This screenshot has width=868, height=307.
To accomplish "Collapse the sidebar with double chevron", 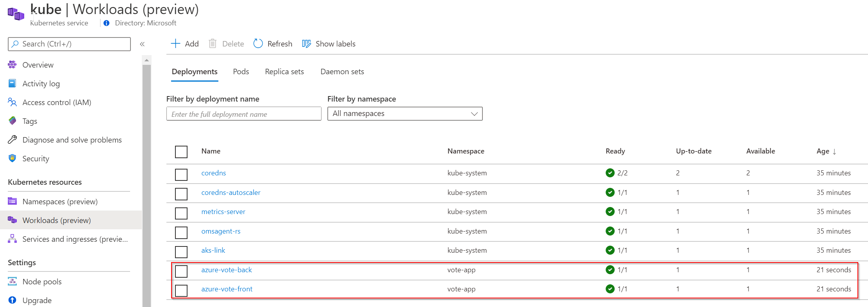I will tap(142, 44).
